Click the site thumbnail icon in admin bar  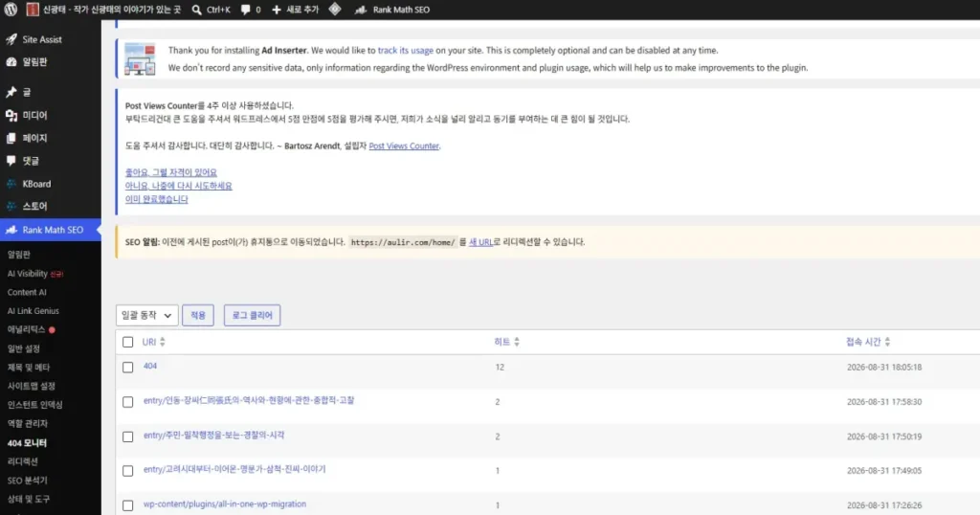pos(33,10)
